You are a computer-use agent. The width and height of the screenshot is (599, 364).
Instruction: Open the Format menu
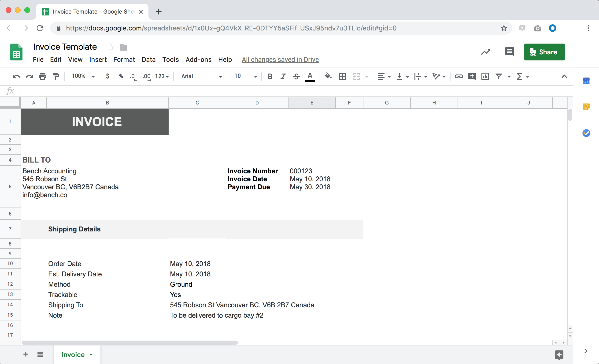124,59
